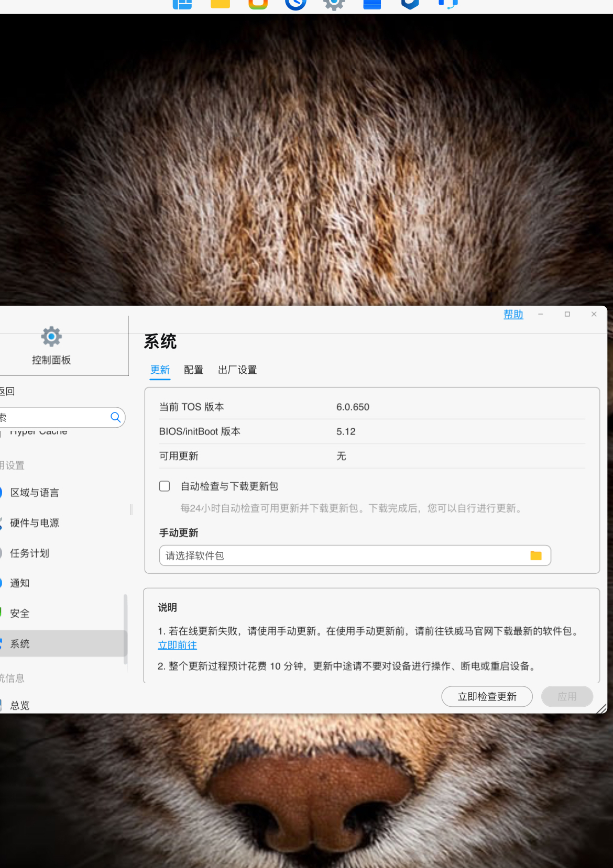Follow the 立即前往 link

178,646
